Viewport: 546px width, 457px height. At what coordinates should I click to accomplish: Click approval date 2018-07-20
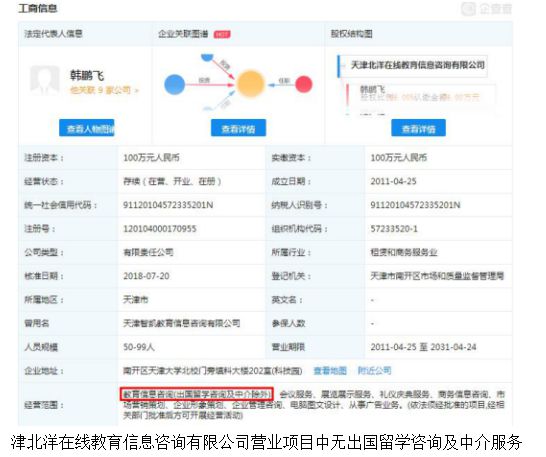tap(146, 276)
